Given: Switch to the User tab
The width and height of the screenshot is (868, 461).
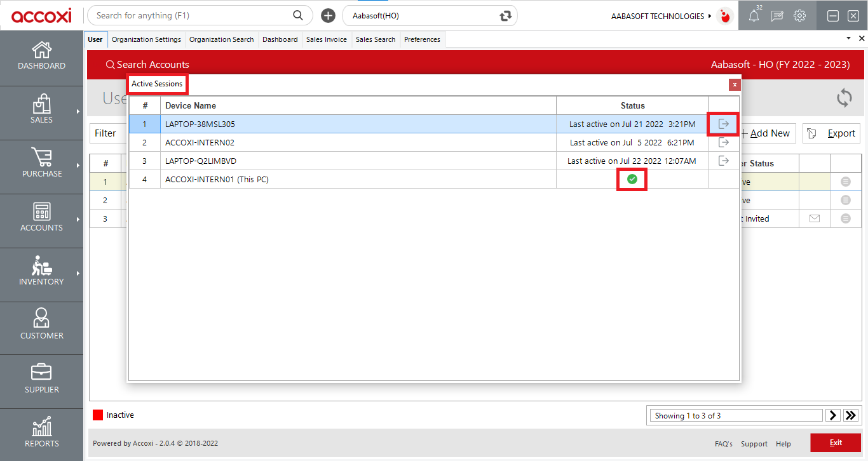Looking at the screenshot, I should 95,39.
